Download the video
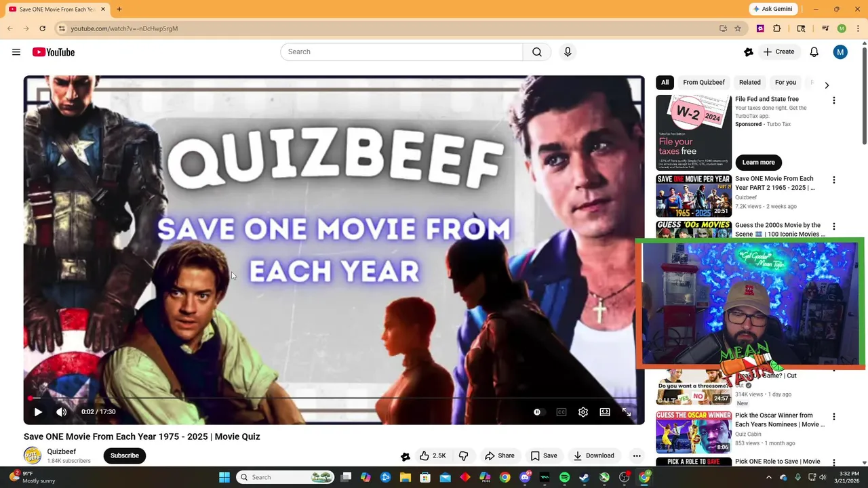The image size is (868, 488). point(594,455)
